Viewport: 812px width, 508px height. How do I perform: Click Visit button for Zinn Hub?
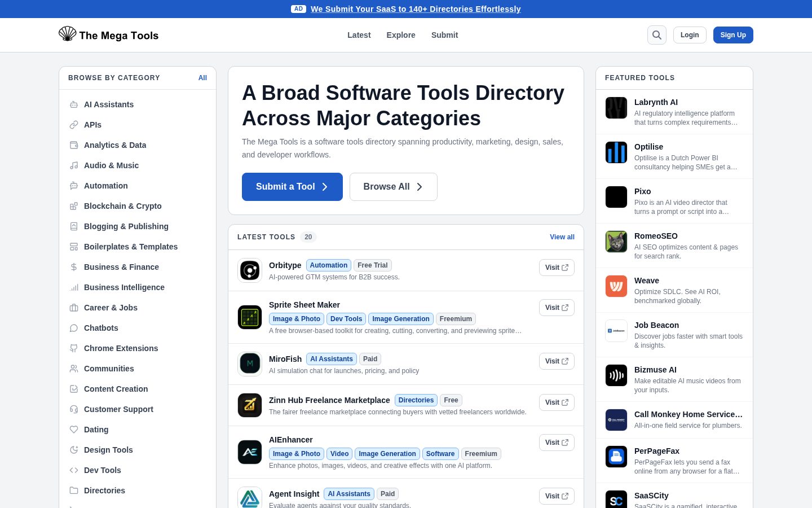[557, 402]
